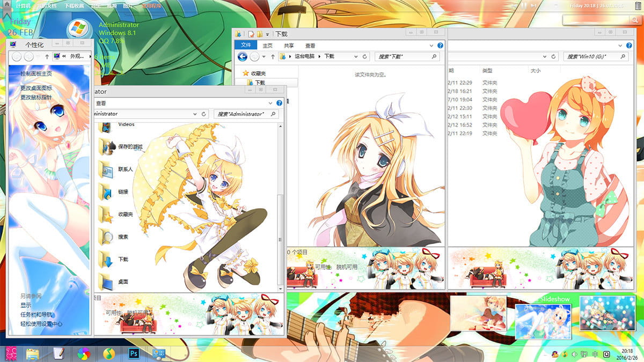The width and height of the screenshot is (644, 362).
Task: Click Back arrow in the 下载 window
Action: (243, 56)
